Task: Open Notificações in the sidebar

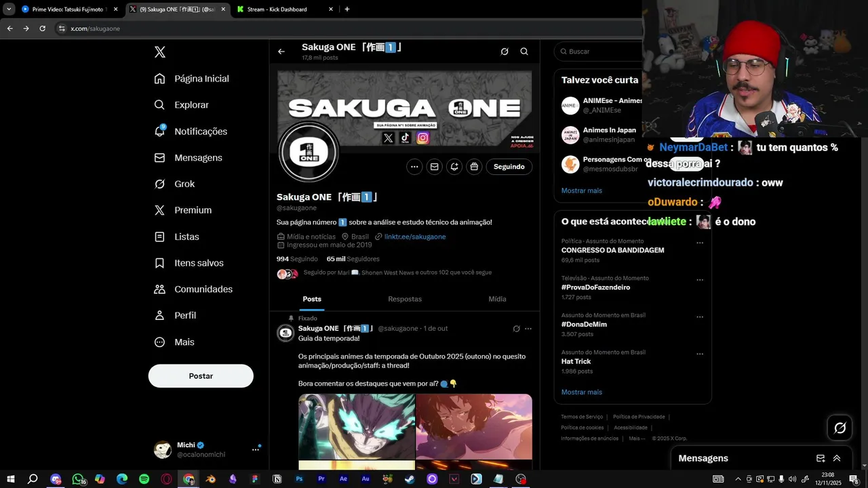Action: pos(191,131)
